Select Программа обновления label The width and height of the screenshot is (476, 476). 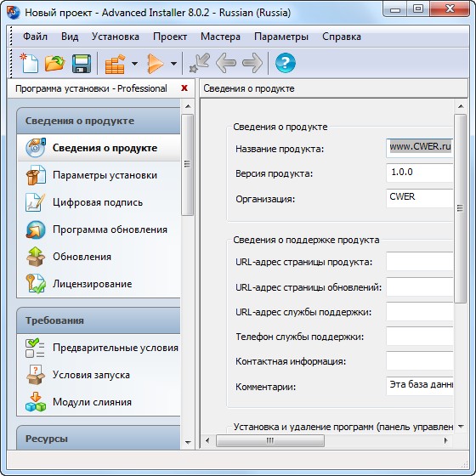pyautogui.click(x=110, y=229)
